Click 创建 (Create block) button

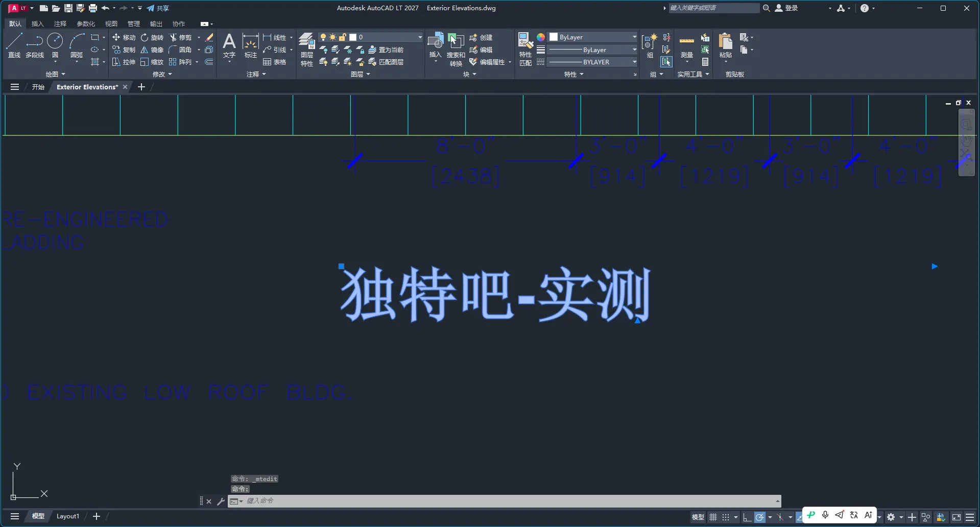[481, 37]
